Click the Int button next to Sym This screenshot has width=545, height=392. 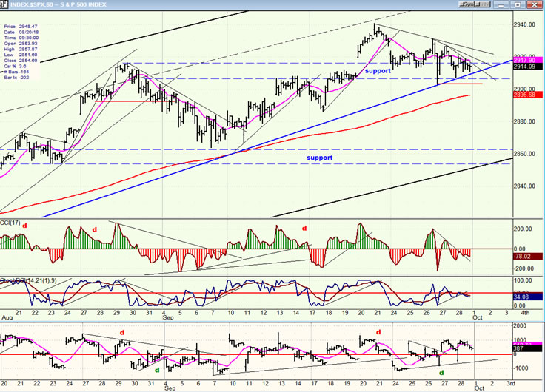tap(483, 4)
